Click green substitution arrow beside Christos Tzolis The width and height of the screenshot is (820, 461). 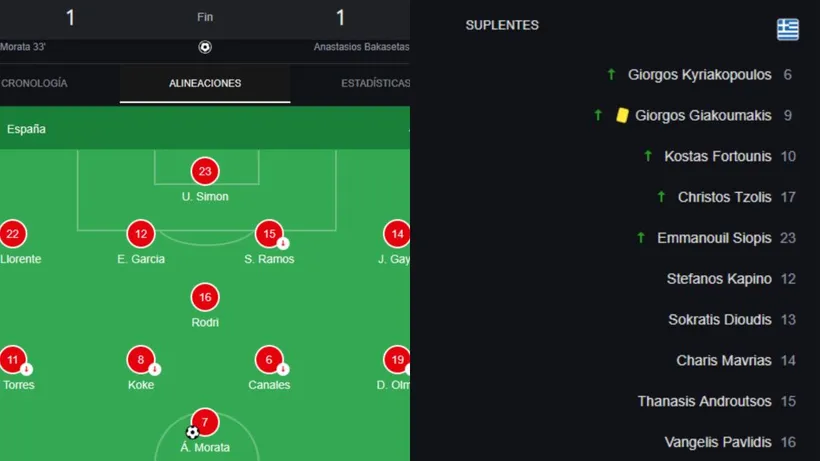coord(661,197)
